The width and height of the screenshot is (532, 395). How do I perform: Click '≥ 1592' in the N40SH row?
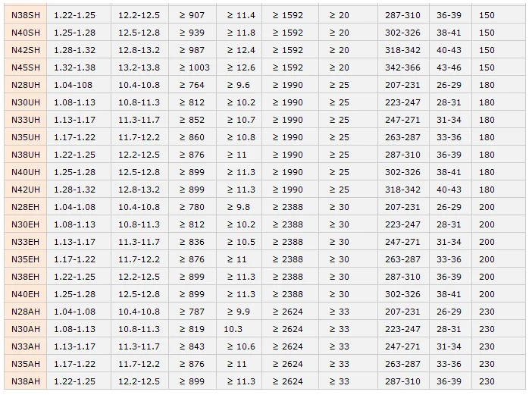pos(290,33)
